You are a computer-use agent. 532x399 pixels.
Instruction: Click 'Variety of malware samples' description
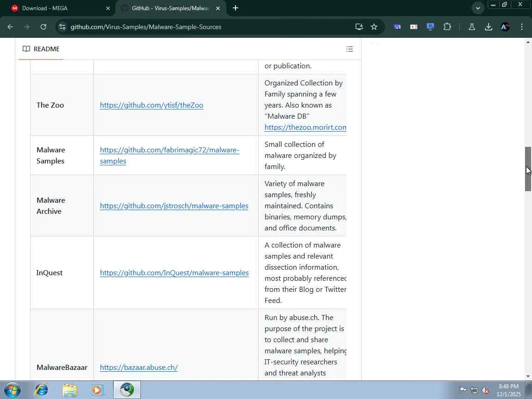tap(305, 206)
